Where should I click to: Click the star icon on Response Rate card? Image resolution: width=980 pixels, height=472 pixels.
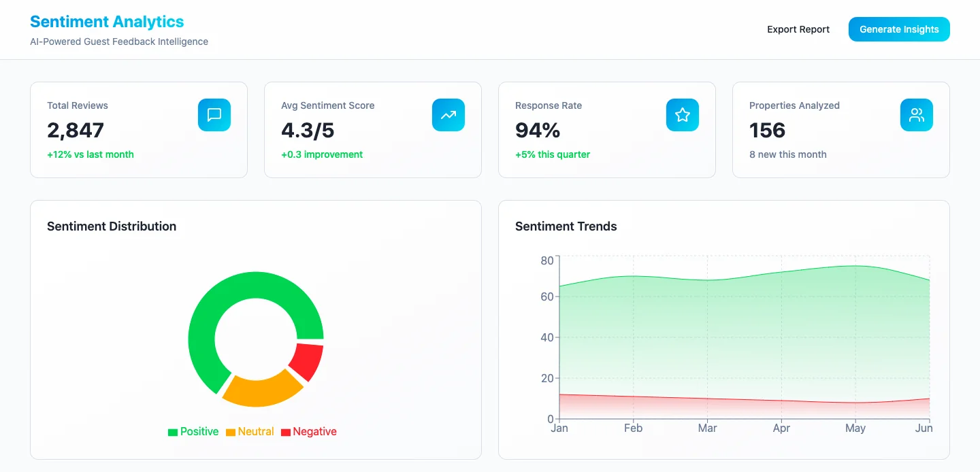point(683,115)
